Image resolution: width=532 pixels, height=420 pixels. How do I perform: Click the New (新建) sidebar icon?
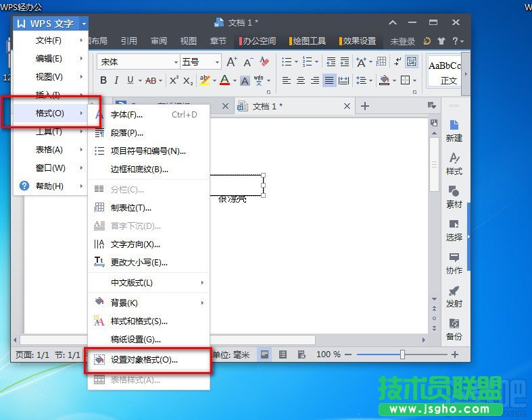(454, 131)
